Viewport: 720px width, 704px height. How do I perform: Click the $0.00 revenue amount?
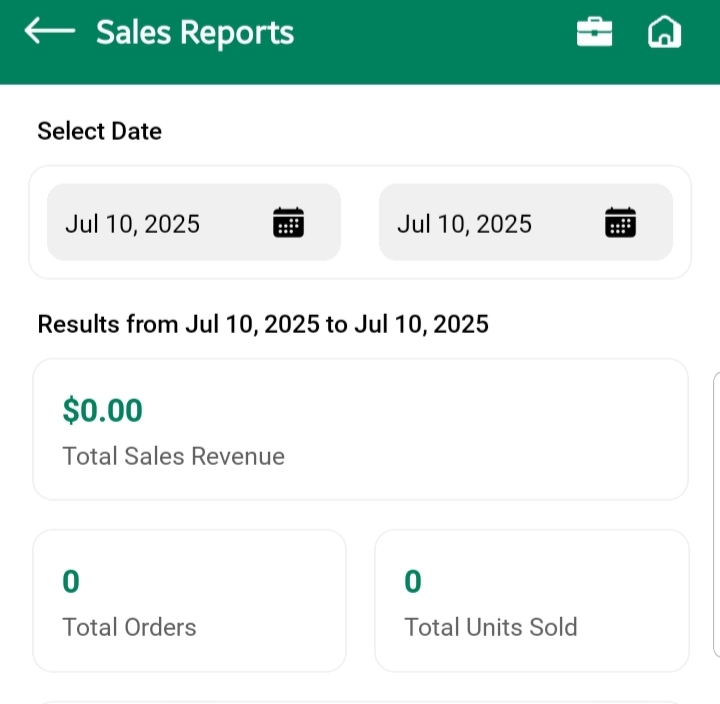[102, 410]
